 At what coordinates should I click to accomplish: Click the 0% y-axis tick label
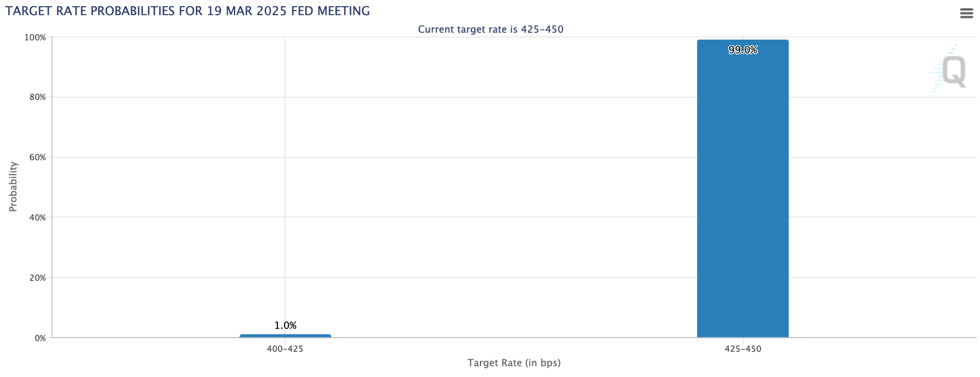(x=40, y=338)
